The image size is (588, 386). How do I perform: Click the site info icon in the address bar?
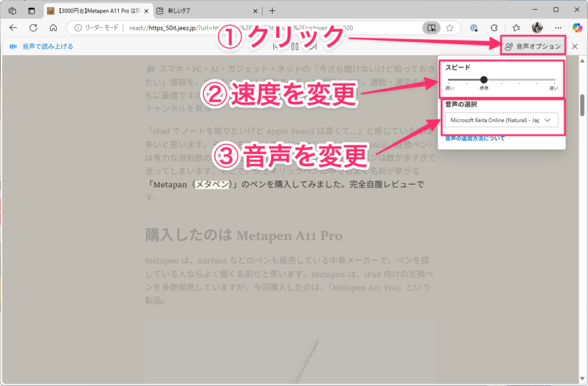click(x=78, y=28)
